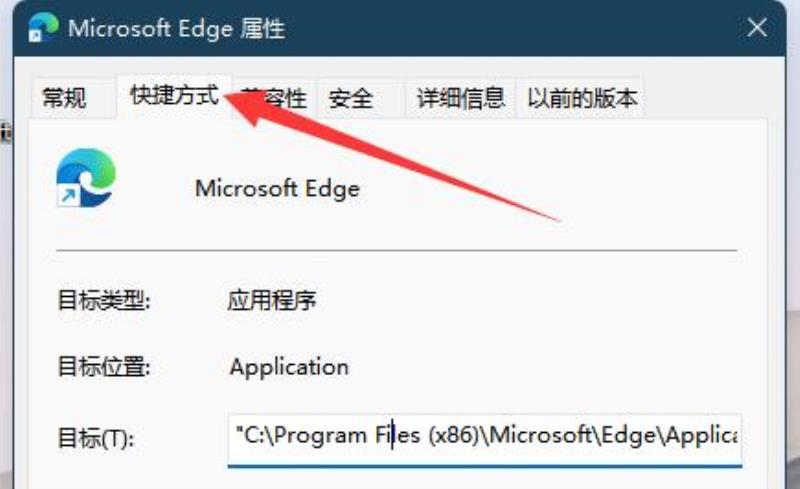
Task: Click the large Microsoft Edge shortcut icon
Action: tap(86, 178)
